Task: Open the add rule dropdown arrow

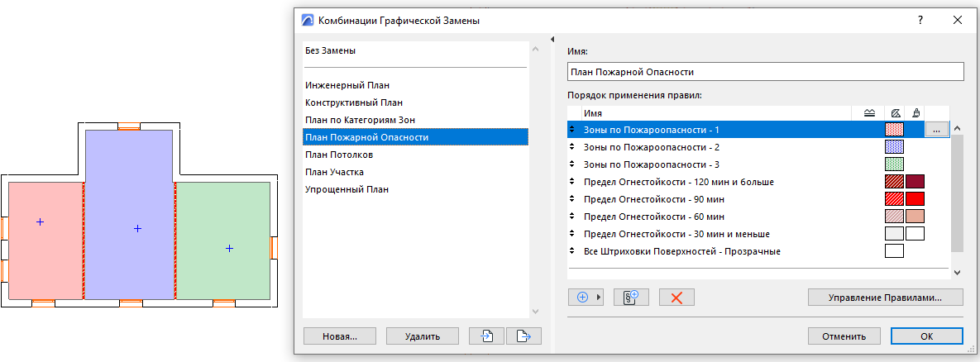Action: tap(600, 298)
